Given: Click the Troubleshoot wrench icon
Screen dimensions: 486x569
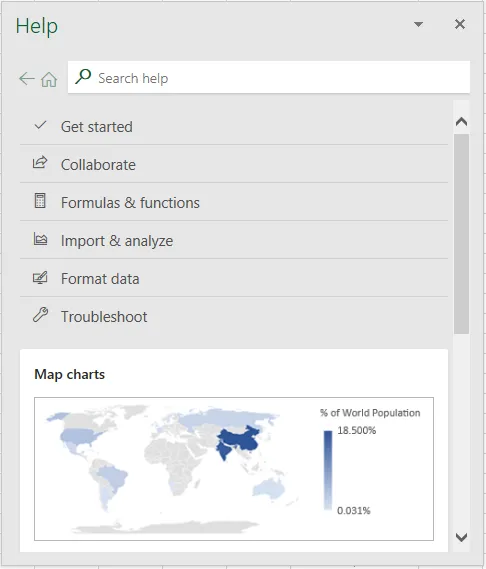Looking at the screenshot, I should coord(40,315).
